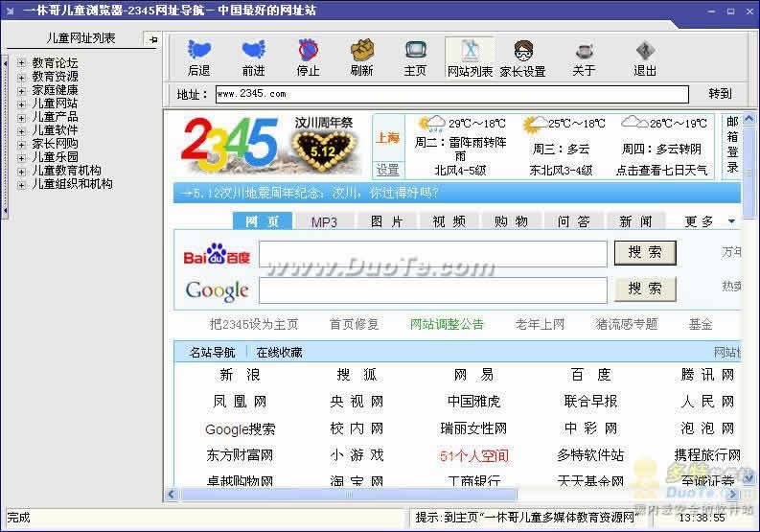The height and width of the screenshot is (532, 760).
Task: Expand the 儿童教育机构 tree node
Action: pos(21,172)
